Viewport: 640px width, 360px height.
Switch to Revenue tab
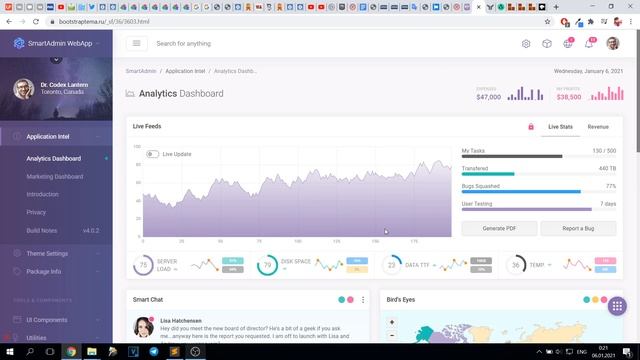tap(598, 127)
